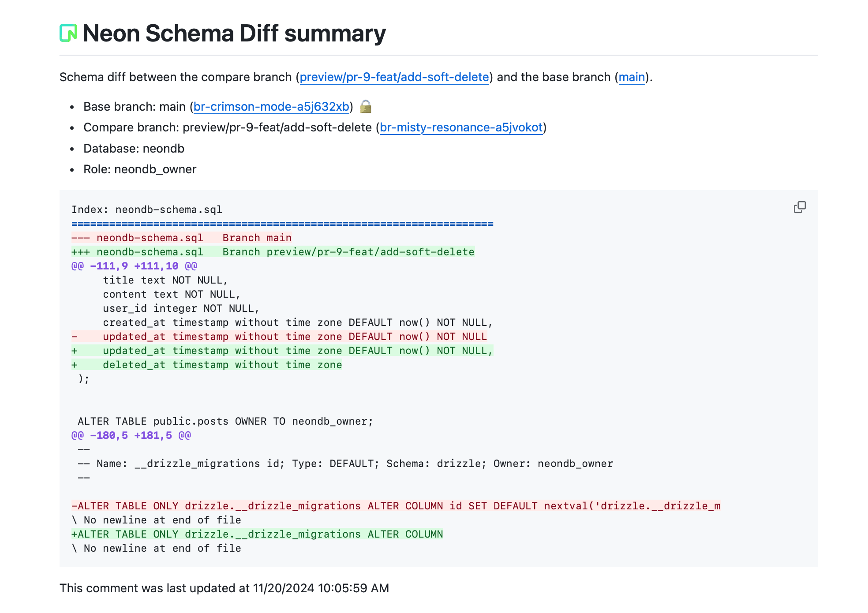Click the last updated timestamp text

click(224, 588)
